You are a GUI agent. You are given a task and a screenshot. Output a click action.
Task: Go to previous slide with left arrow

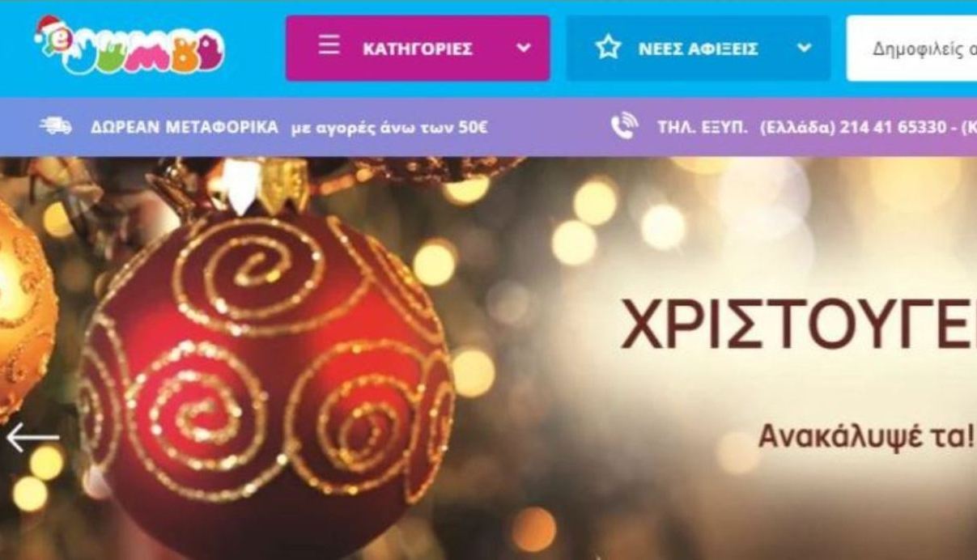click(33, 438)
